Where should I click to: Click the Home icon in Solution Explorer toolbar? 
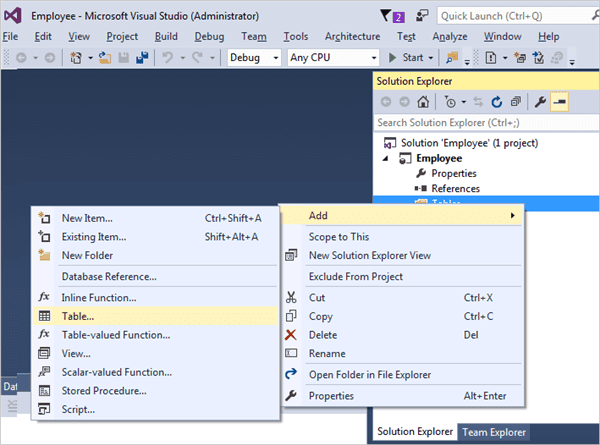pos(423,101)
